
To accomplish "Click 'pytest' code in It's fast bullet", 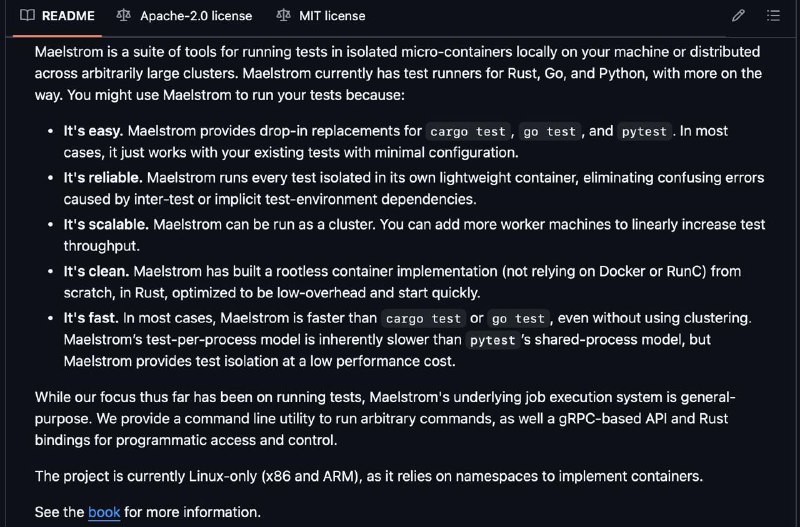I will pyautogui.click(x=492, y=340).
